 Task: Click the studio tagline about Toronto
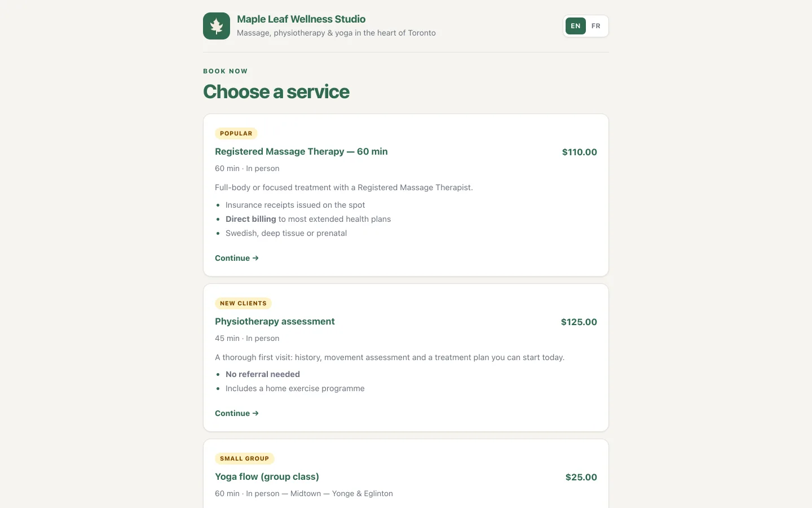pyautogui.click(x=336, y=33)
